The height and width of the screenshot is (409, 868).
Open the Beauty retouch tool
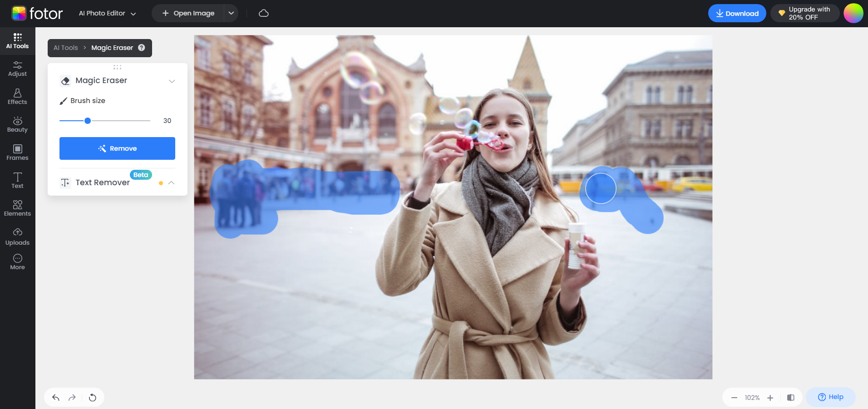[17, 124]
